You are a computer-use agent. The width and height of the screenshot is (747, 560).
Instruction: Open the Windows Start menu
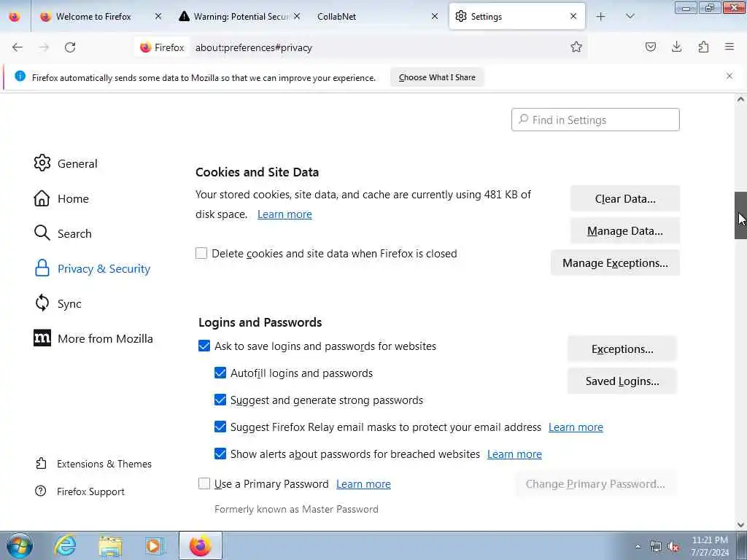pos(19,545)
